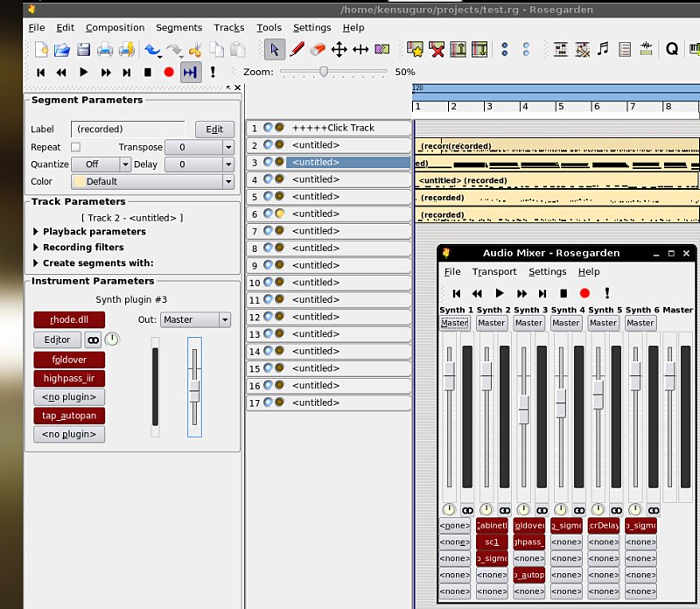Image resolution: width=700 pixels, height=609 pixels.
Task: Click the instrument volume fader handle
Action: click(194, 392)
